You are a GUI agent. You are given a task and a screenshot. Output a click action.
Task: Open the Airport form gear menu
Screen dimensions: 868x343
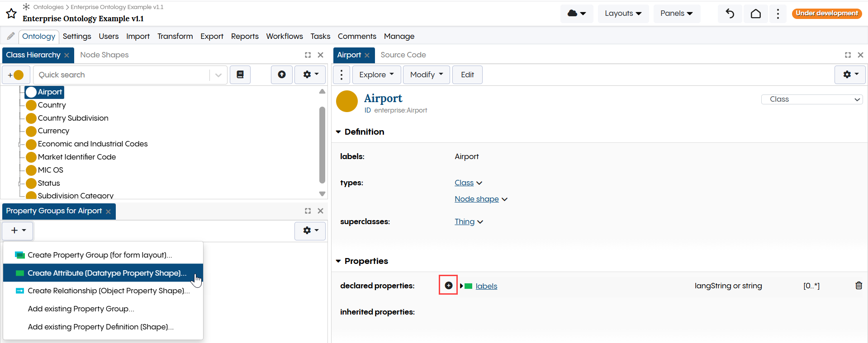[x=850, y=75]
